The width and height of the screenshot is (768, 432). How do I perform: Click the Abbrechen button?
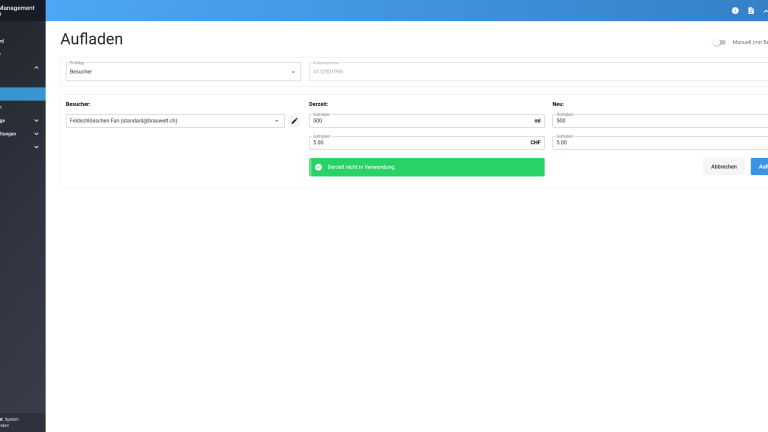723,167
